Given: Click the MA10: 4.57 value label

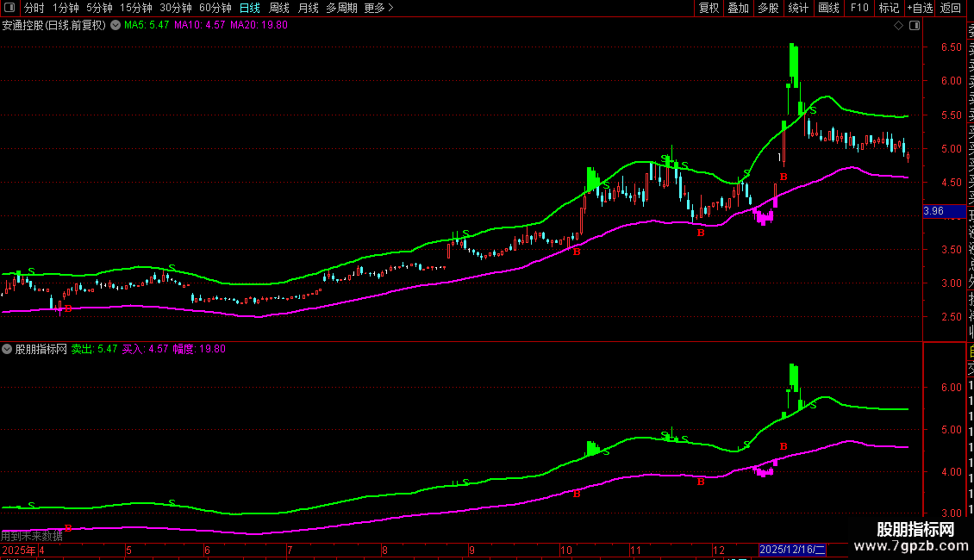Looking at the screenshot, I should click(x=199, y=26).
